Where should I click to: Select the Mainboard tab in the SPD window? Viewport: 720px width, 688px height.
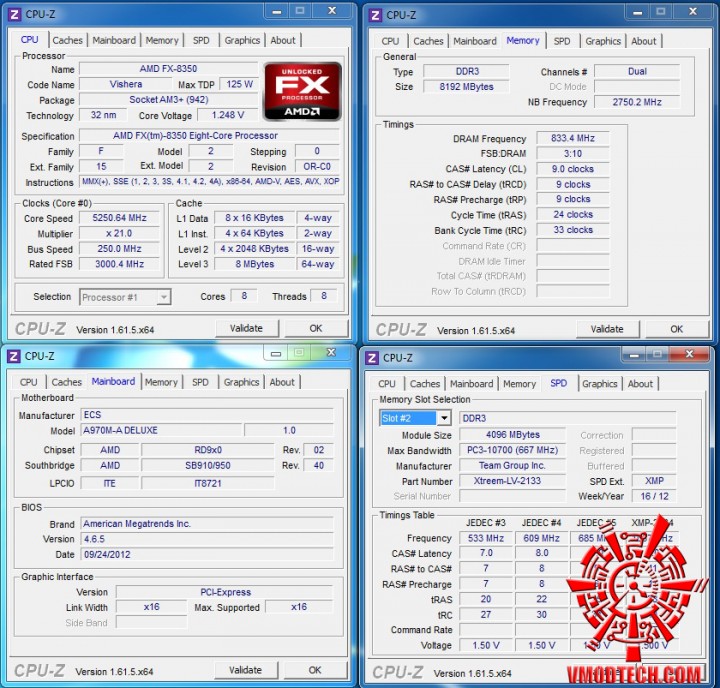[x=472, y=383]
